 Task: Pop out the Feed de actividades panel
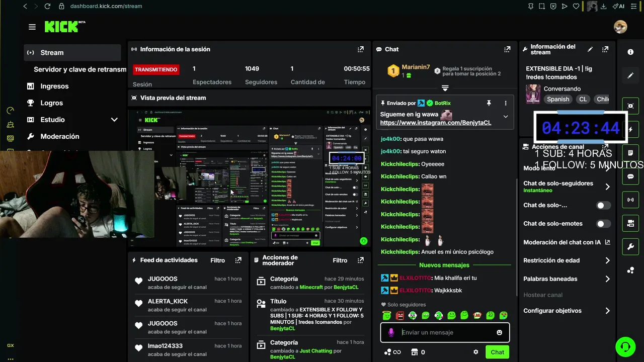(238, 260)
